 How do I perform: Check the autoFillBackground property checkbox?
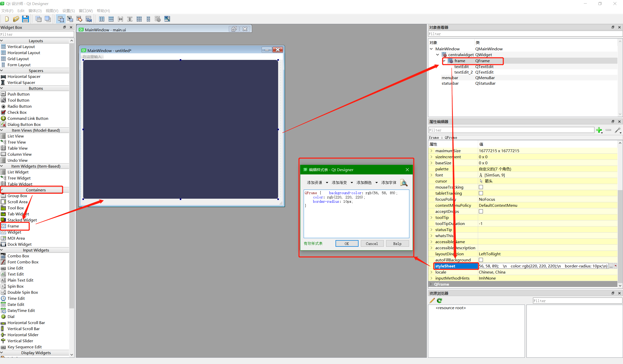coord(481,260)
